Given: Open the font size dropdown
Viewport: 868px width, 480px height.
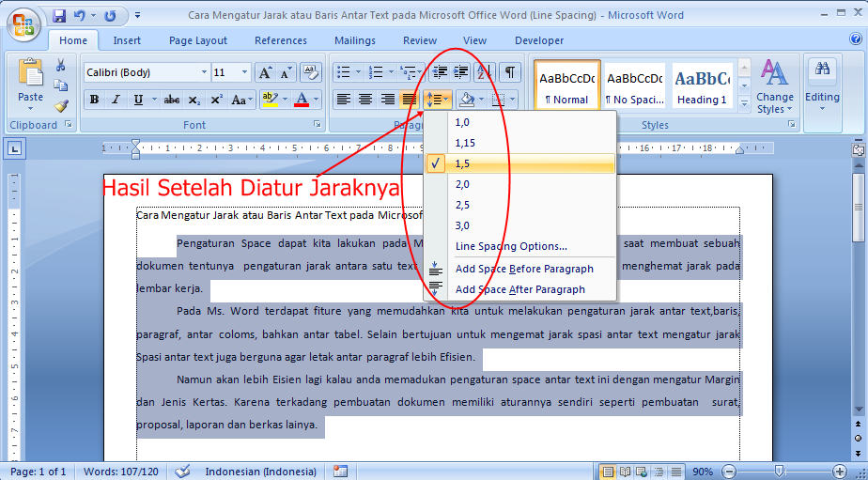Looking at the screenshot, I should tap(245, 72).
